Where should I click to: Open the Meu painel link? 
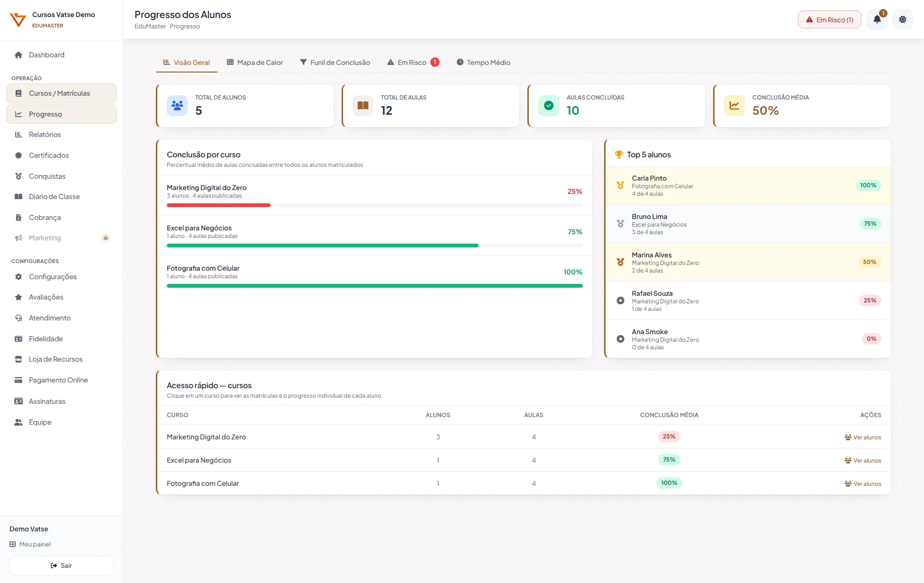click(x=30, y=544)
